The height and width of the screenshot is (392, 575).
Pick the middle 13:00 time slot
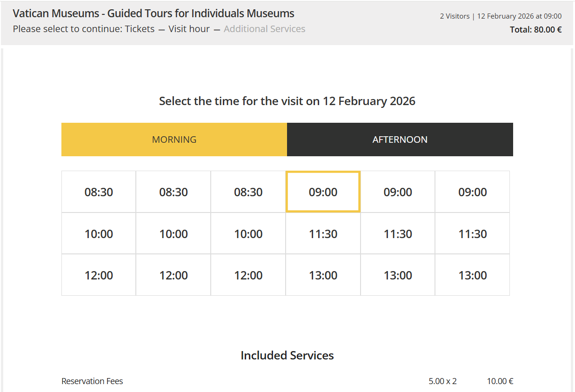[398, 275]
